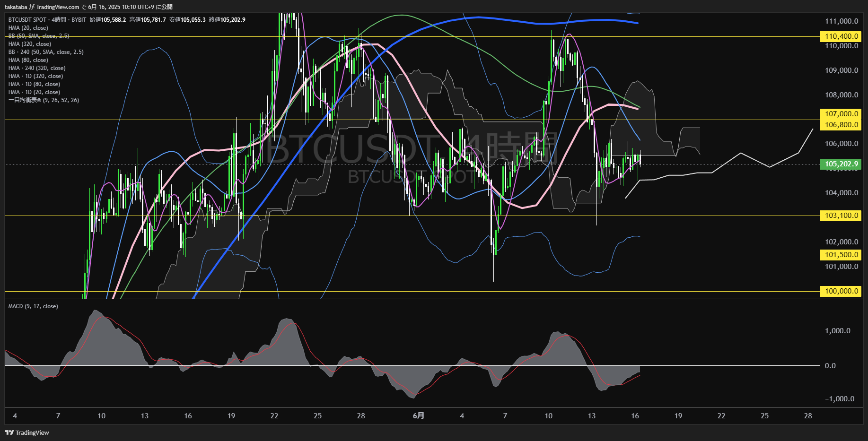Screen dimensions: 868x441
Task: Click the HMA · 240 (320, close) legend
Action: click(x=37, y=68)
